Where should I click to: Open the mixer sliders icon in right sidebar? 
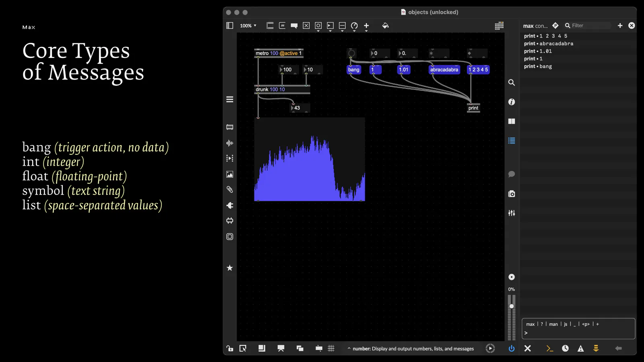[512, 213]
